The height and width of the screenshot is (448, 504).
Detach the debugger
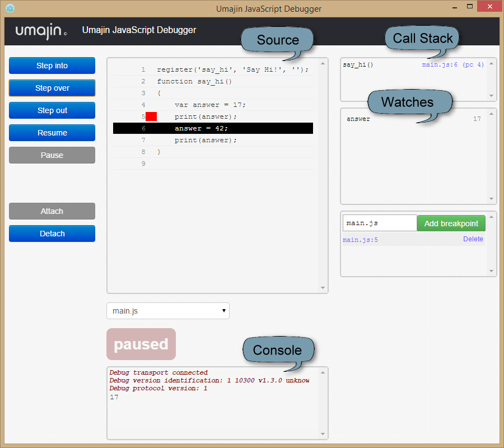click(52, 234)
